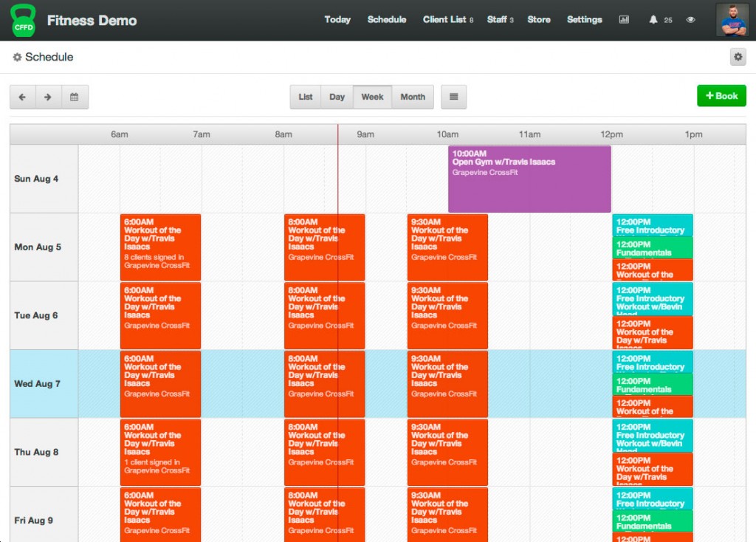Advance to next week with right arrow

[x=48, y=97]
